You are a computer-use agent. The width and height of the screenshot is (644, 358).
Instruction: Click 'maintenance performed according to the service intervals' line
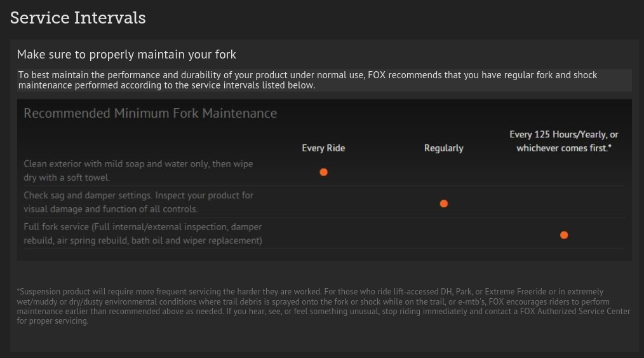167,85
